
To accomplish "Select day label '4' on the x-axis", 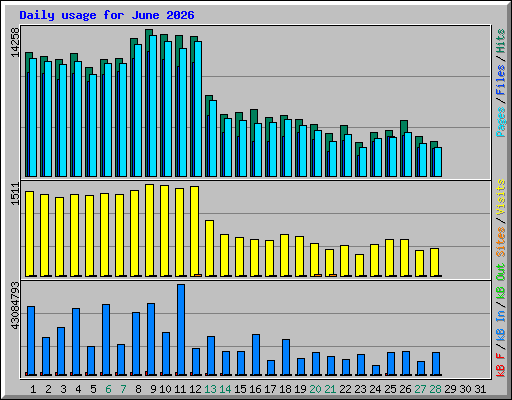I will pyautogui.click(x=78, y=389).
